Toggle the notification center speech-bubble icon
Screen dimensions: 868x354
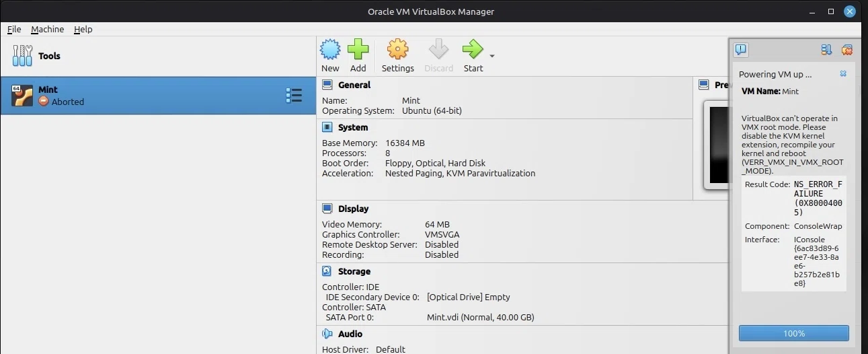740,50
